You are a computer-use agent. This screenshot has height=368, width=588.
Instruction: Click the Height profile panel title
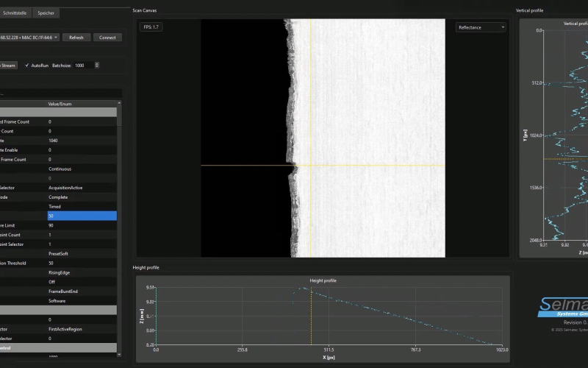coord(146,268)
